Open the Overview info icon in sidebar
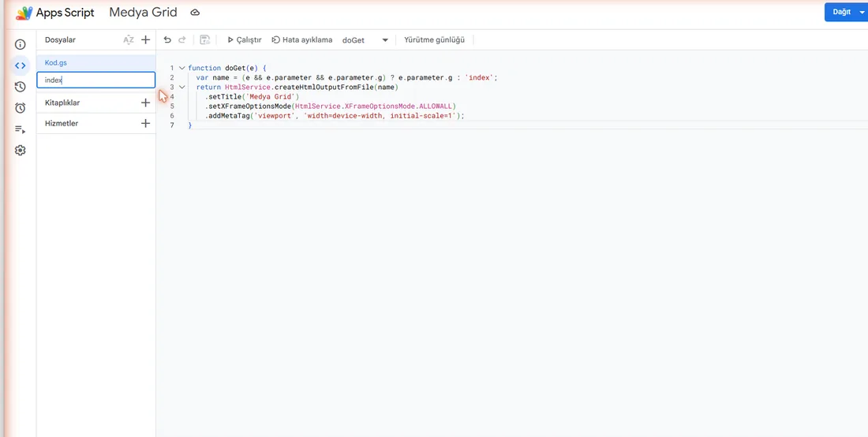The height and width of the screenshot is (437, 868). coord(20,44)
